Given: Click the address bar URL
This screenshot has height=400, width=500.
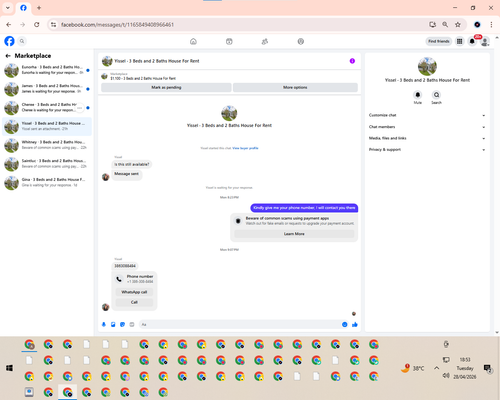Looking at the screenshot, I should [x=117, y=25].
